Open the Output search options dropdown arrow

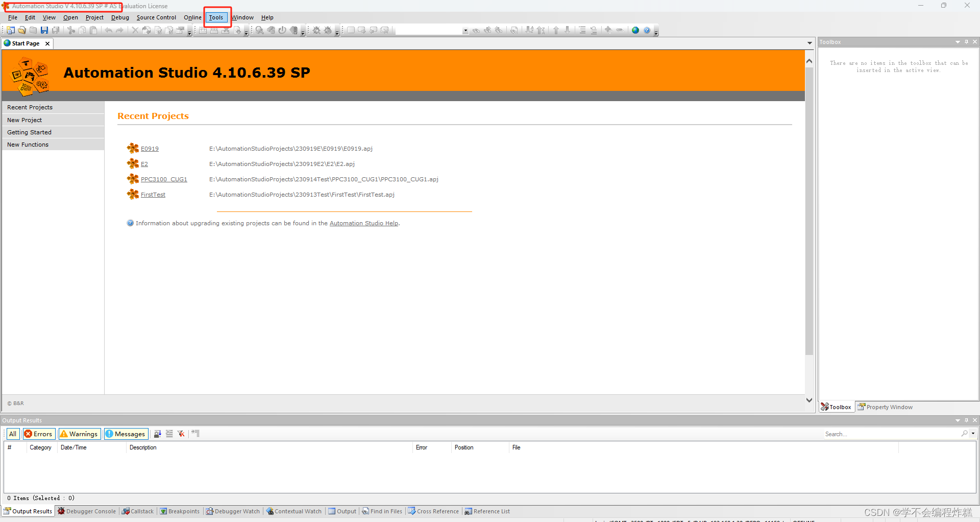point(973,434)
